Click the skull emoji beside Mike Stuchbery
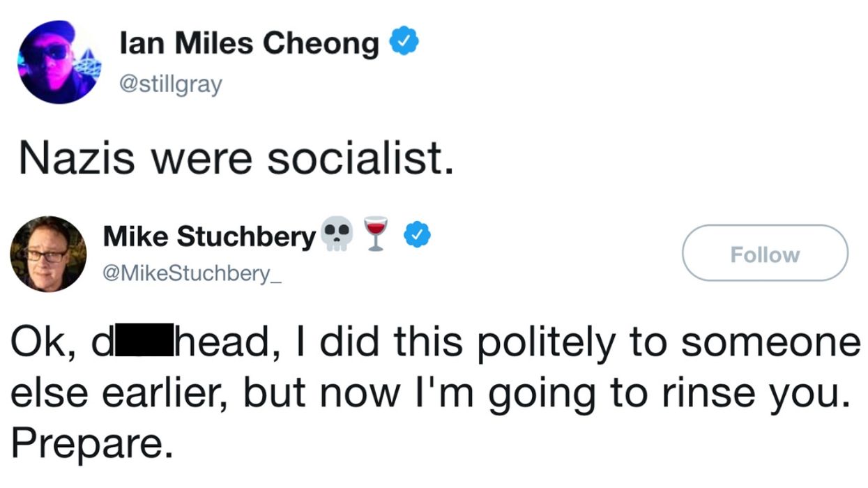The height and width of the screenshot is (488, 868). click(337, 235)
